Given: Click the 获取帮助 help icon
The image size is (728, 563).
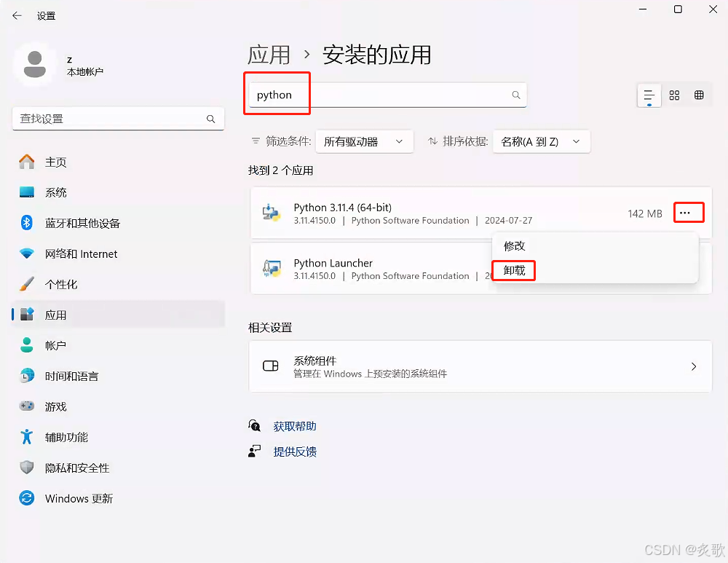Looking at the screenshot, I should coord(254,425).
